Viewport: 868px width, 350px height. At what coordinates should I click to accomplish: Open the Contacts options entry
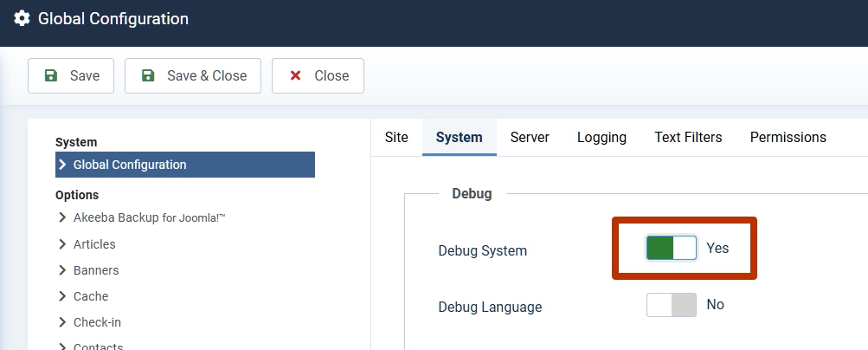coord(98,346)
